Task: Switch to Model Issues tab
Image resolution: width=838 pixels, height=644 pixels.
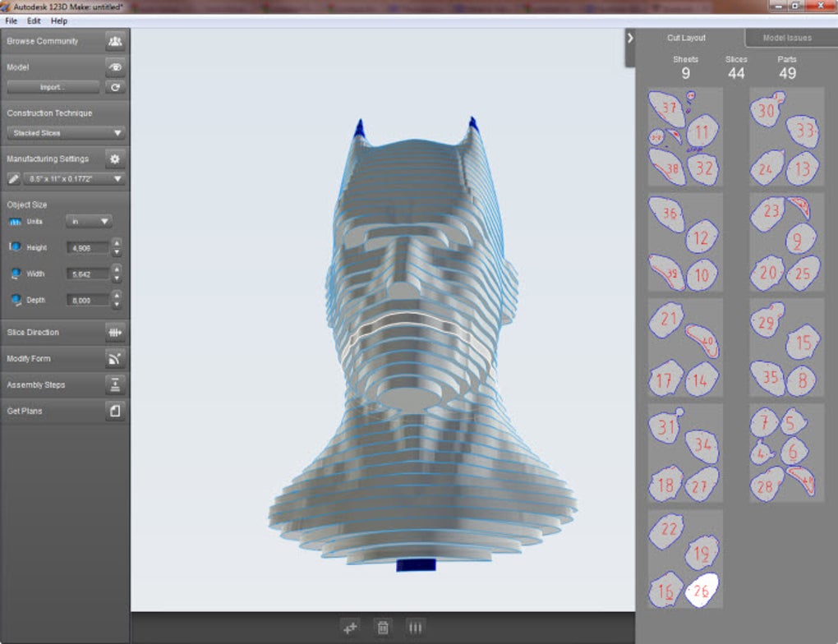Action: 787,38
